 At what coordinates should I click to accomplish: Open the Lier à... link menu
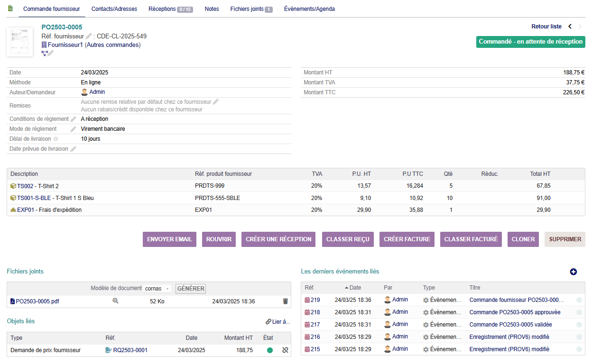278,322
